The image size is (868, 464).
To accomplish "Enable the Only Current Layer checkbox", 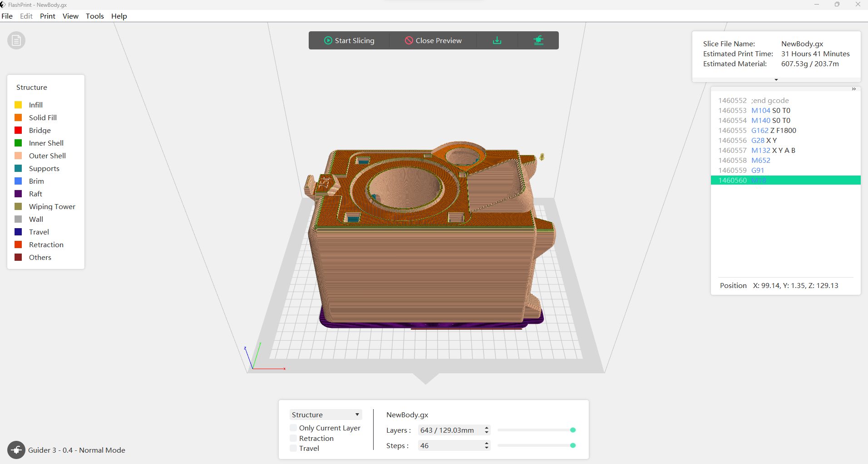I will click(x=293, y=428).
